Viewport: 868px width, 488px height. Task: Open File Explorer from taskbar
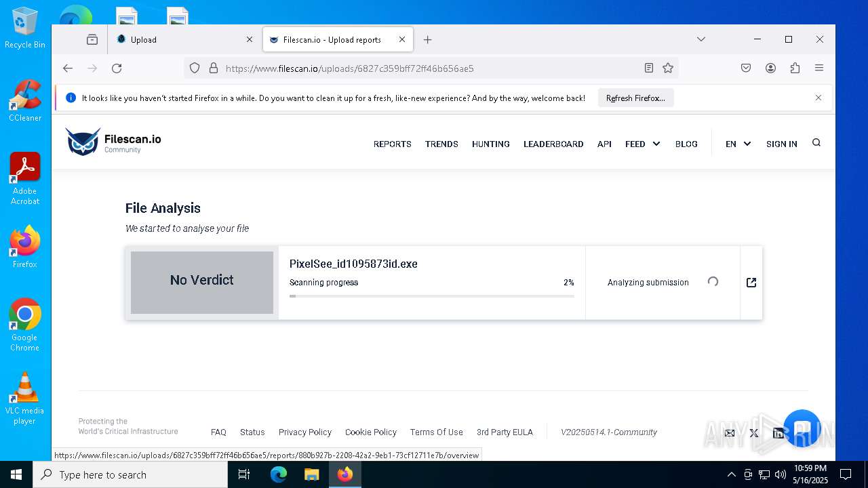[x=311, y=474]
